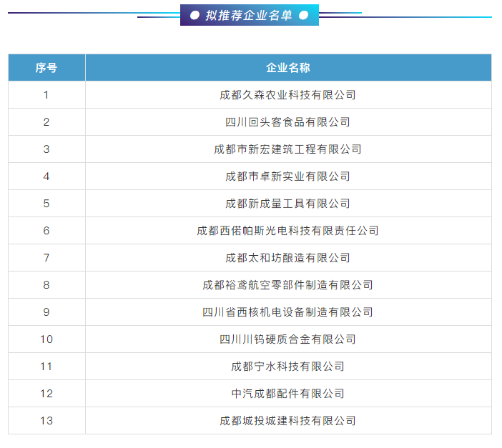
Task: Click serial number 8 cell
Action: pyautogui.click(x=46, y=285)
